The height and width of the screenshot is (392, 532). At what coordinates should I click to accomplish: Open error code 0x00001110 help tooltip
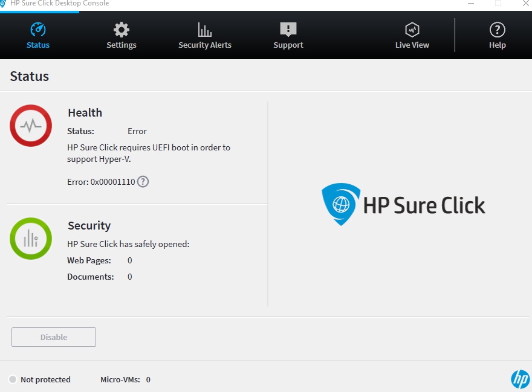(143, 181)
